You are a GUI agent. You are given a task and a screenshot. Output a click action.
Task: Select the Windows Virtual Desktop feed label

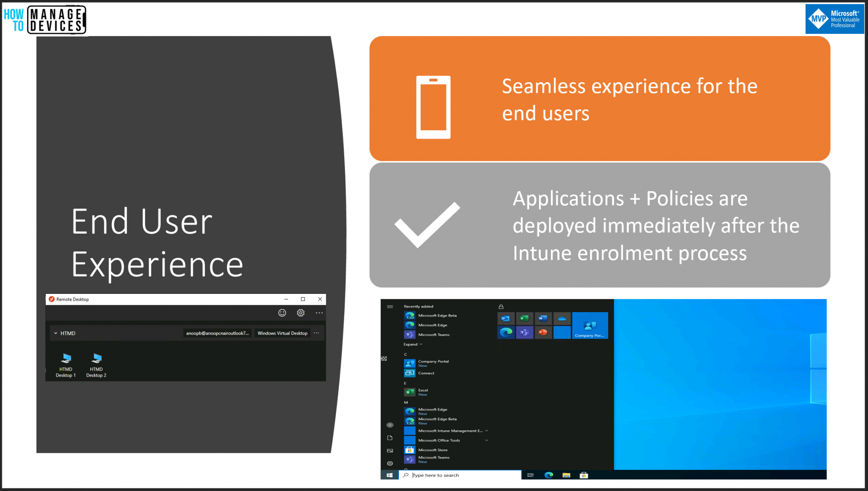[x=282, y=333]
